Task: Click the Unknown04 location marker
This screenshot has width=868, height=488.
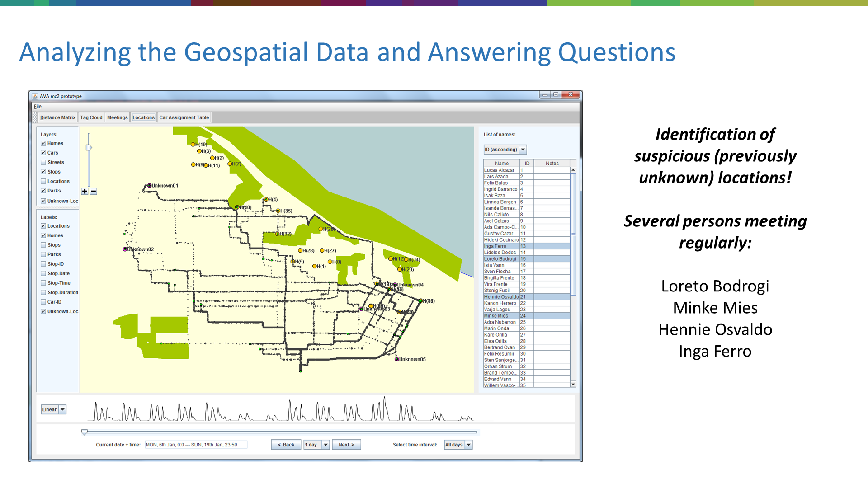Action: 395,285
